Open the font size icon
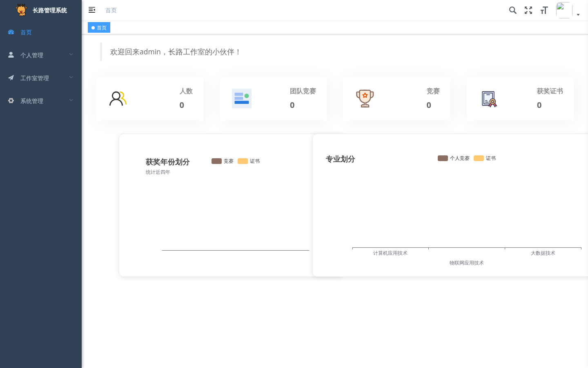This screenshot has height=368, width=588. [544, 10]
